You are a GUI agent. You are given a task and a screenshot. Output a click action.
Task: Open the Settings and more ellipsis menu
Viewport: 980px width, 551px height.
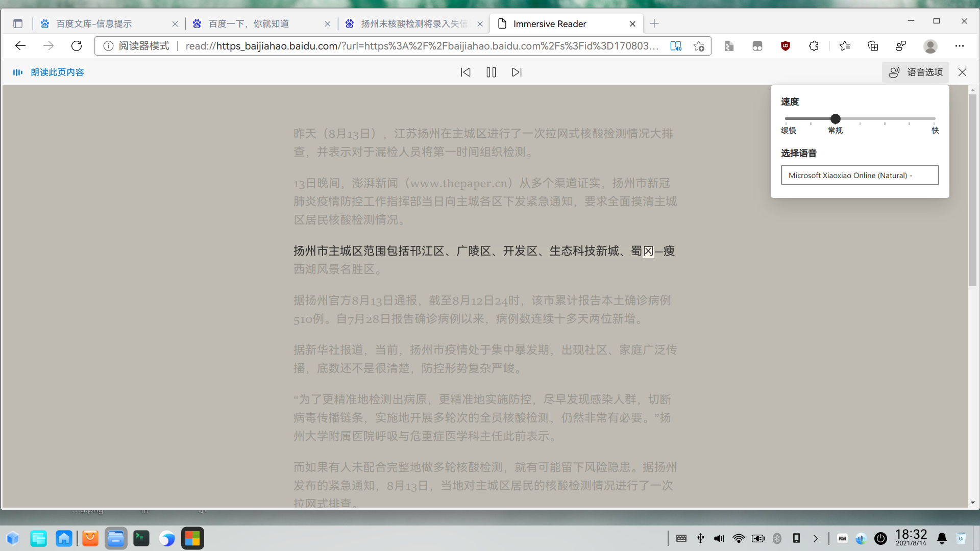960,46
